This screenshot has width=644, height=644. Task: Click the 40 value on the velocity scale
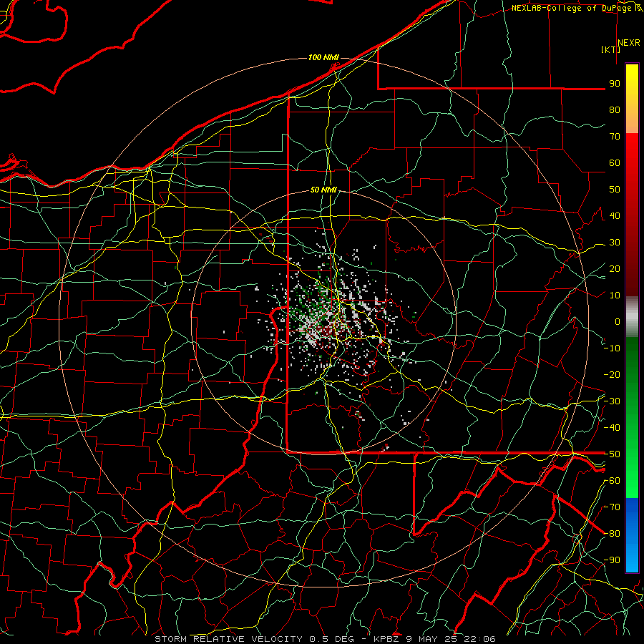click(615, 216)
